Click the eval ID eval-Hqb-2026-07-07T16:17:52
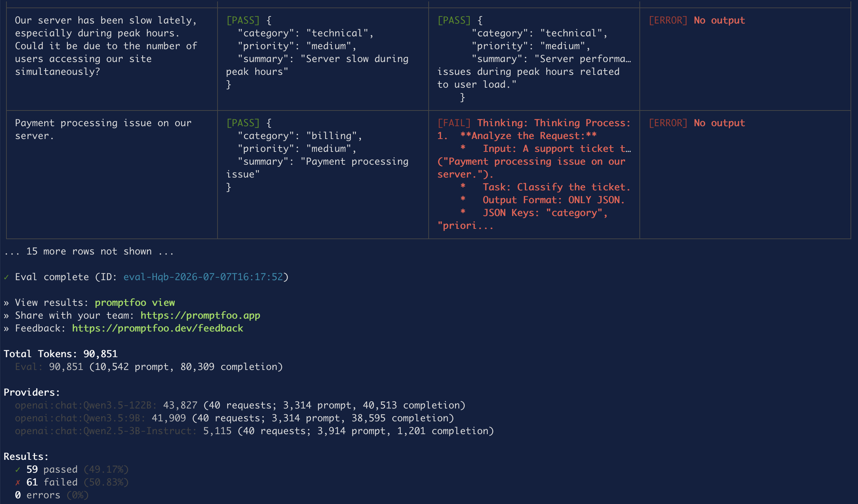 pos(203,277)
